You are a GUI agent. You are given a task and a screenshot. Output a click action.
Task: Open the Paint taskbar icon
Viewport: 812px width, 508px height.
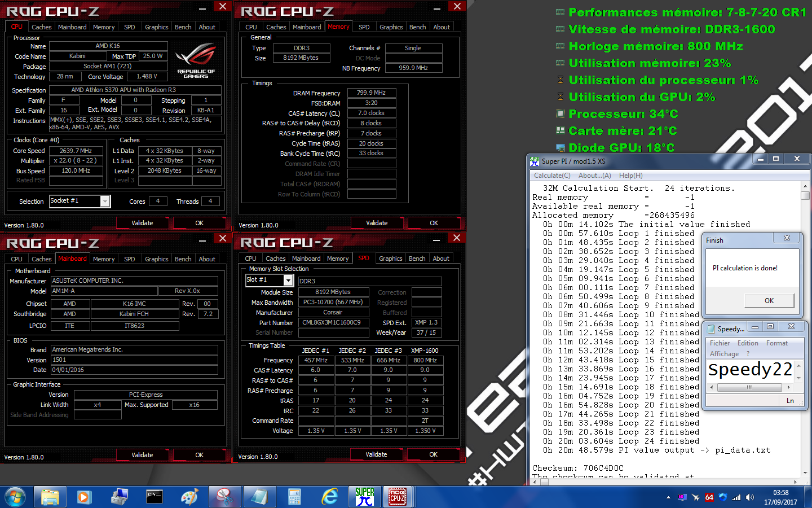coord(189,497)
